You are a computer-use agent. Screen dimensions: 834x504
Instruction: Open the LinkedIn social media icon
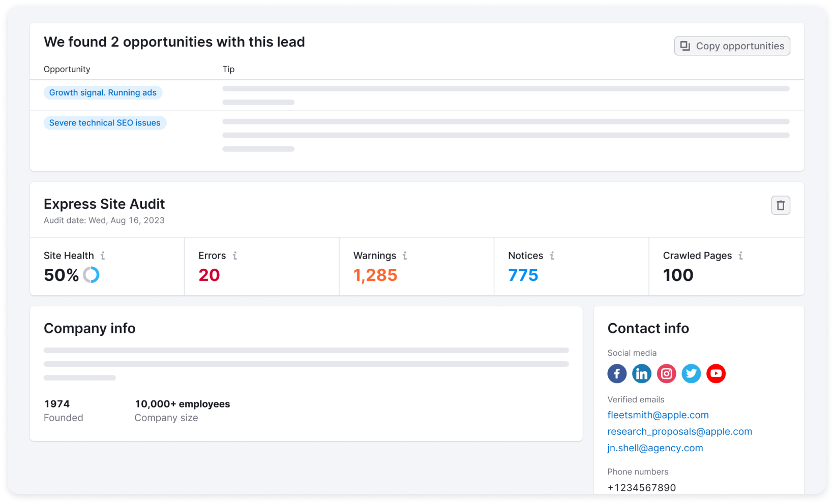pyautogui.click(x=642, y=374)
